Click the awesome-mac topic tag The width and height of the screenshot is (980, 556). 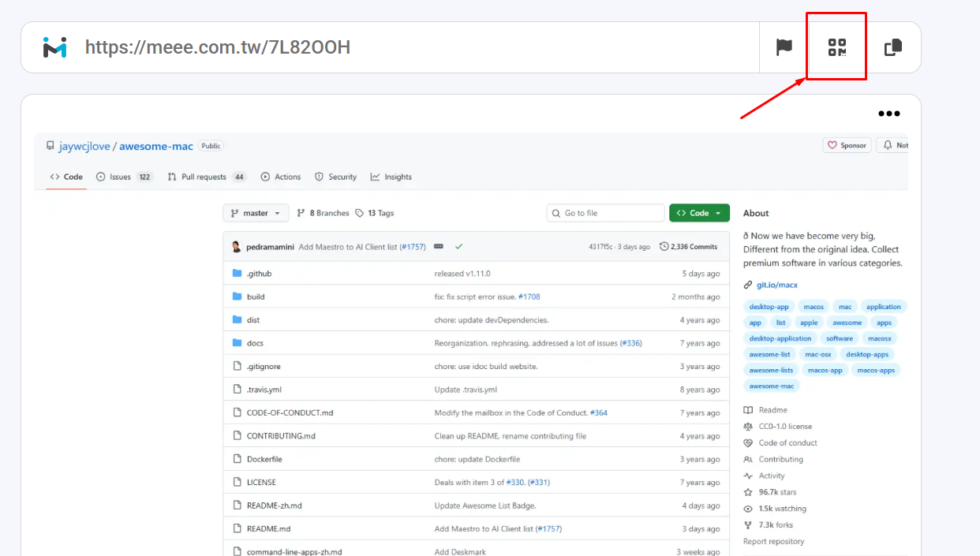pos(772,386)
